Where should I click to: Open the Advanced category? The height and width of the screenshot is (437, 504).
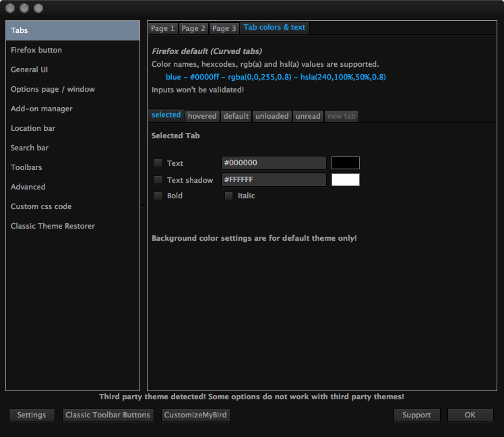73,187
